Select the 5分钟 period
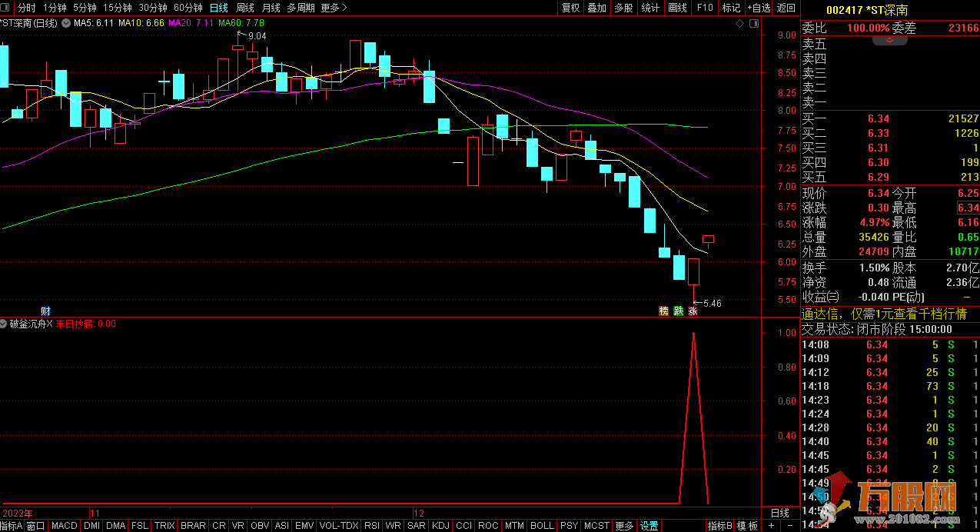Image resolution: width=980 pixels, height=532 pixels. tap(85, 8)
